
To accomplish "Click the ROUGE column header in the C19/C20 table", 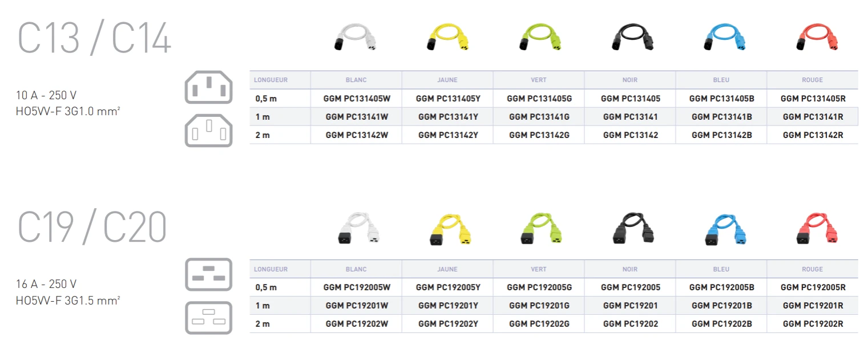I will pyautogui.click(x=812, y=269).
